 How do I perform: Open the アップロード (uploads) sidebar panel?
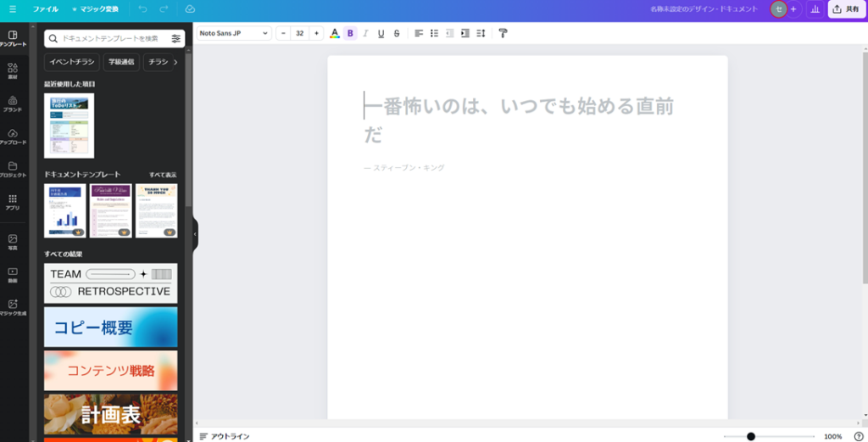(13, 136)
